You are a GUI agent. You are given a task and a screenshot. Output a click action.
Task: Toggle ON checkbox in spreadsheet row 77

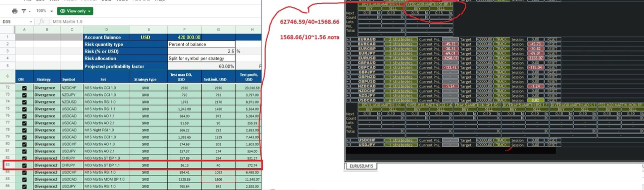tap(24, 122)
